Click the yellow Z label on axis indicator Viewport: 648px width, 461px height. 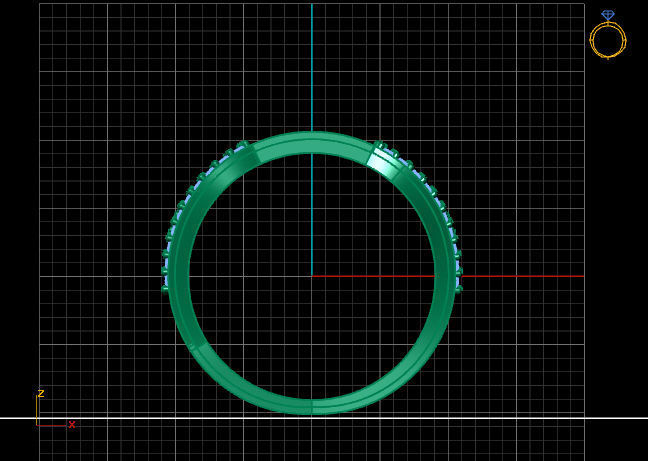[41, 393]
